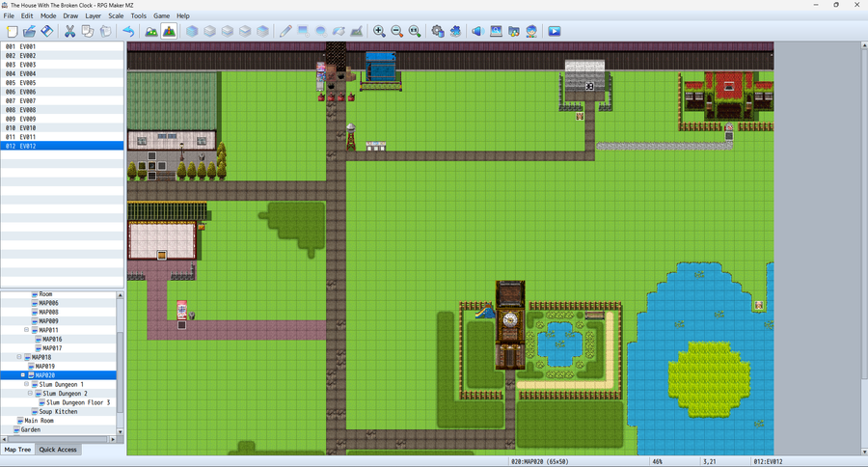This screenshot has width=868, height=467.
Task: Select the Layer 4 icon
Action: point(262,31)
